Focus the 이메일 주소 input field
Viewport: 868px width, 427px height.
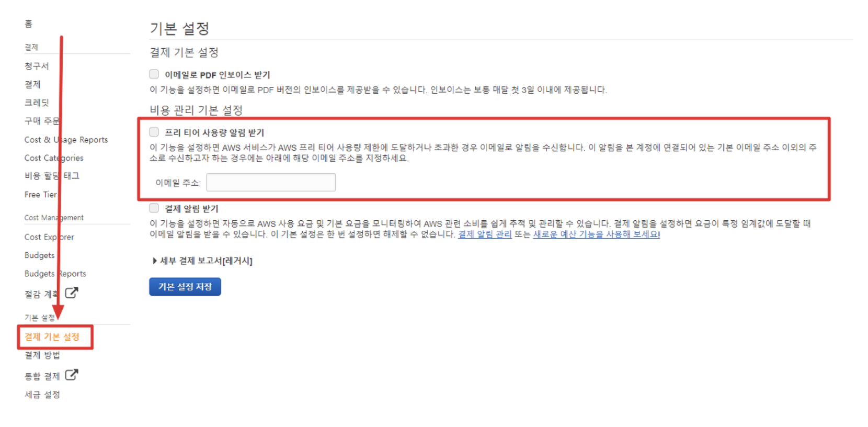271,183
